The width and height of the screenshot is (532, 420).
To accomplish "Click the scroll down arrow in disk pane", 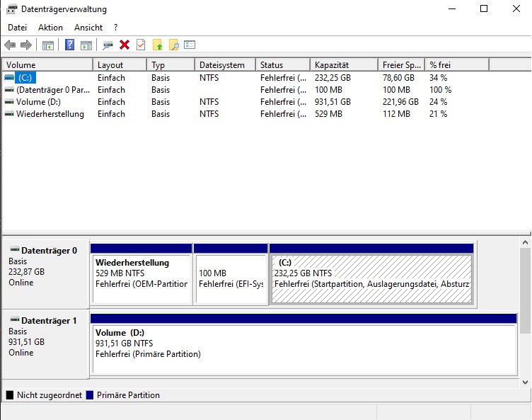I will coord(525,382).
